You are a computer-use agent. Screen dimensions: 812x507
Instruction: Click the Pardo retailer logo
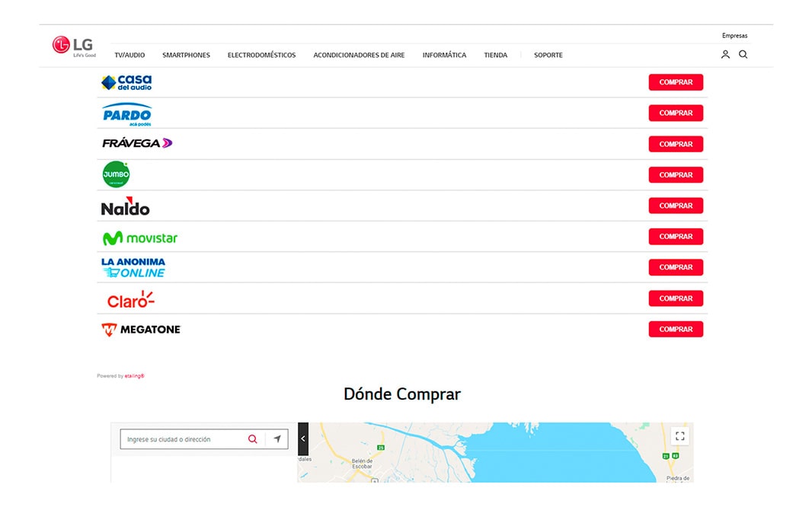[127, 114]
